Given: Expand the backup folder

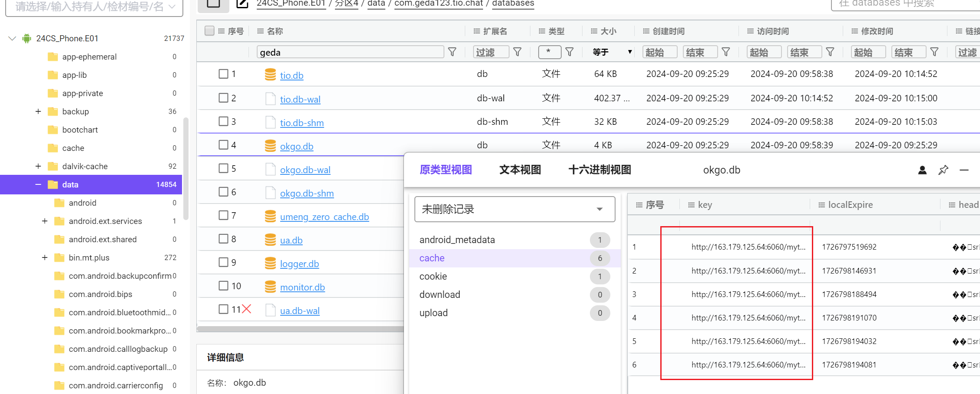Looking at the screenshot, I should pos(38,111).
